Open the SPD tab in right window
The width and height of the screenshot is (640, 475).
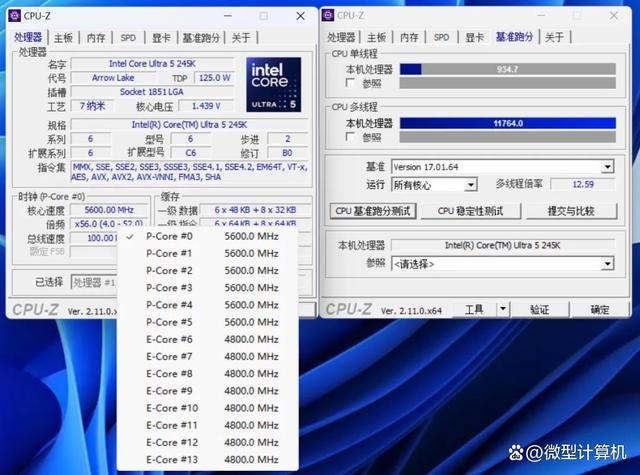[x=441, y=38]
